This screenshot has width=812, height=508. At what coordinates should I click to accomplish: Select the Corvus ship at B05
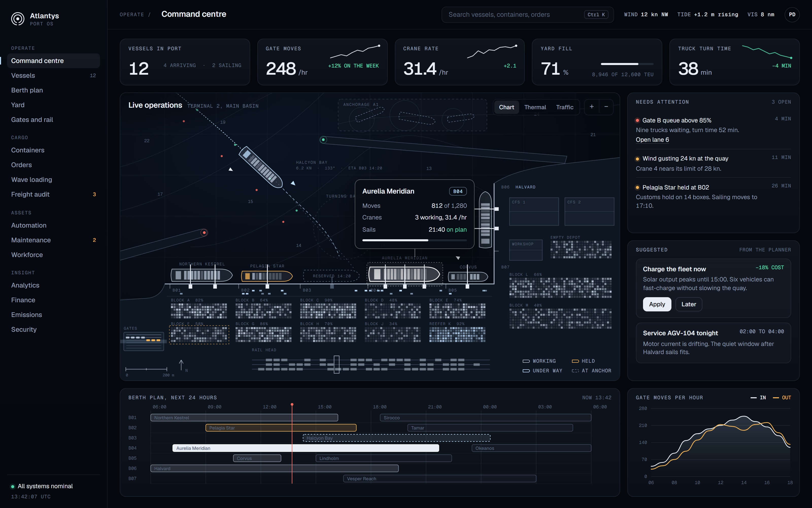(468, 277)
